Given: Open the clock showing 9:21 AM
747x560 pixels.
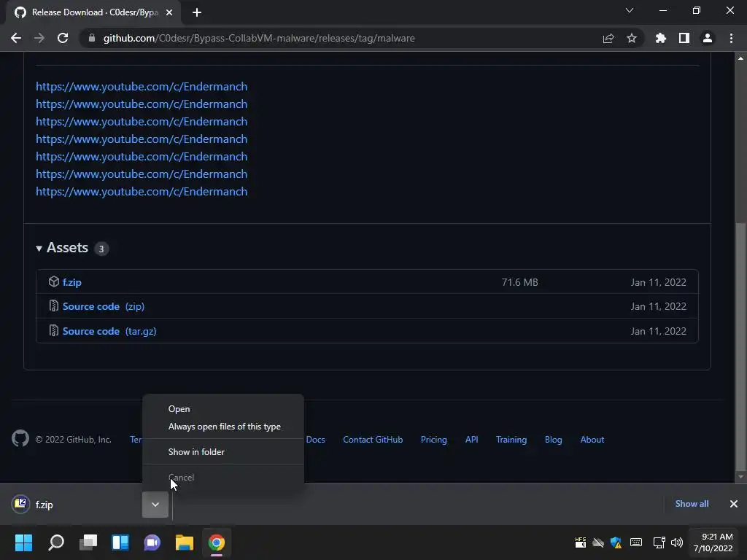Looking at the screenshot, I should coord(713,542).
